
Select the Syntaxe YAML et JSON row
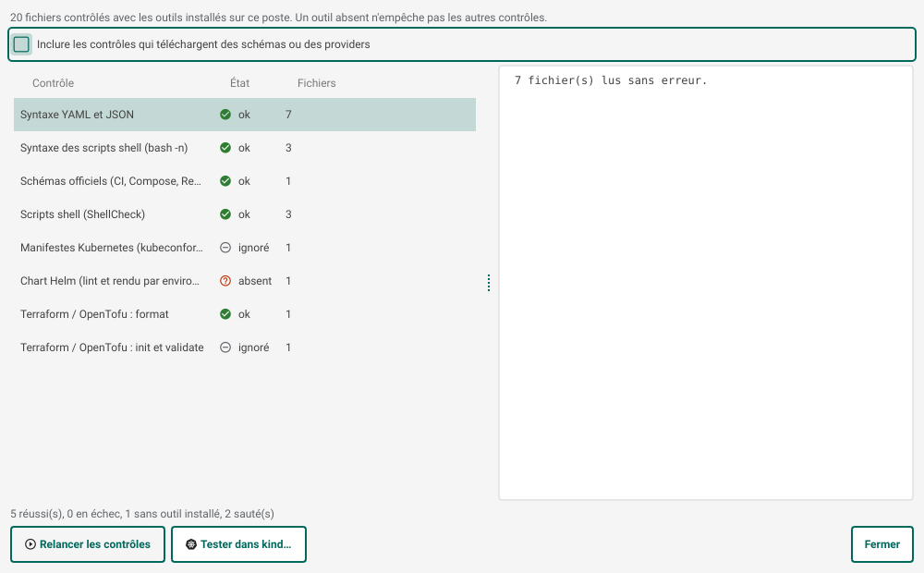coord(245,115)
